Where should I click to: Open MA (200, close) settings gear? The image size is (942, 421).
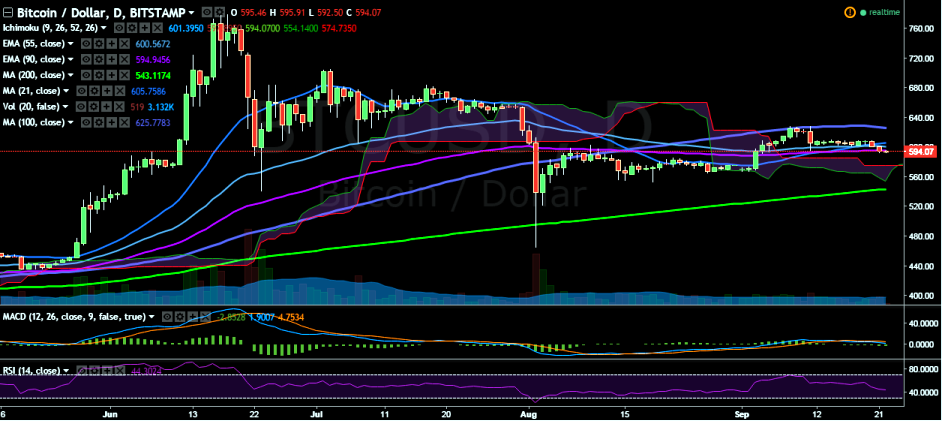[99, 75]
